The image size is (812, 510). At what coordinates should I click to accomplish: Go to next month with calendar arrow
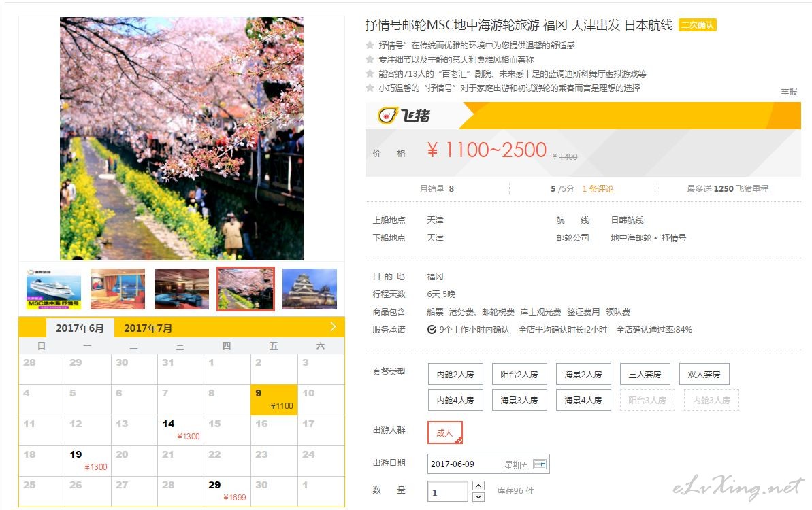pyautogui.click(x=333, y=326)
